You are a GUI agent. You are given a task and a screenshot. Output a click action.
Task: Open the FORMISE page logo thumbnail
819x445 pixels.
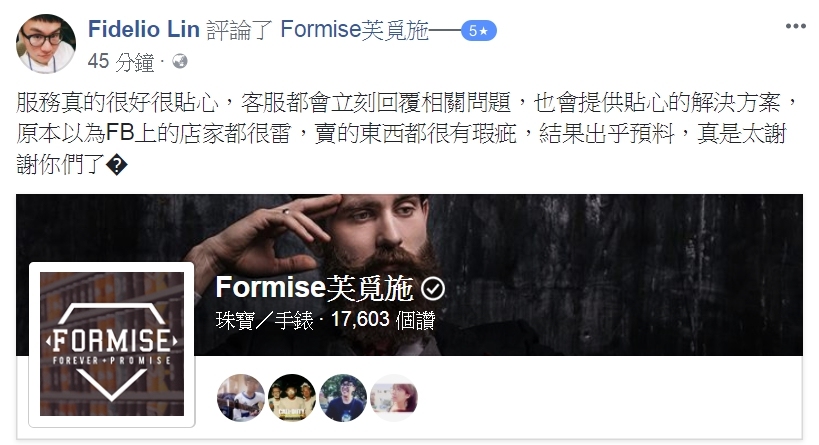112,344
